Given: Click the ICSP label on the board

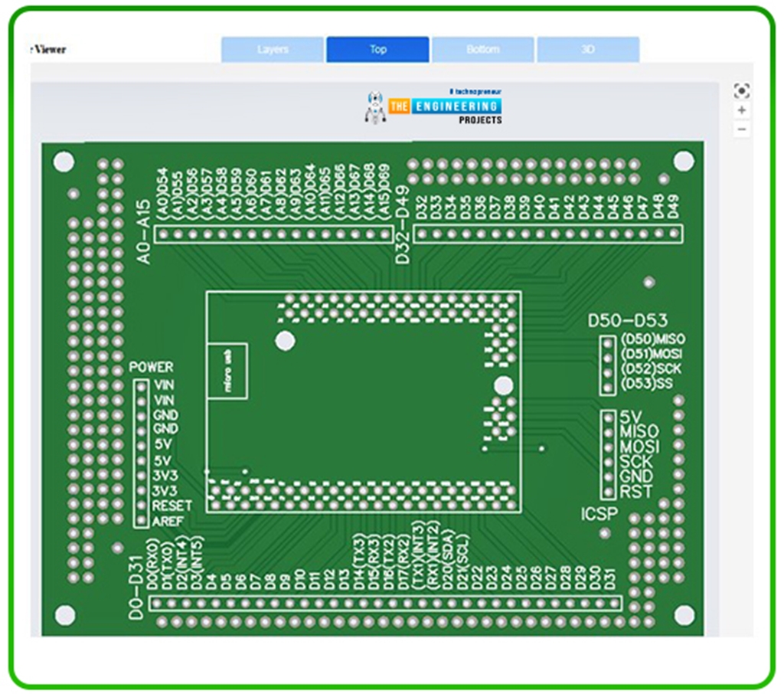Looking at the screenshot, I should coord(600,516).
